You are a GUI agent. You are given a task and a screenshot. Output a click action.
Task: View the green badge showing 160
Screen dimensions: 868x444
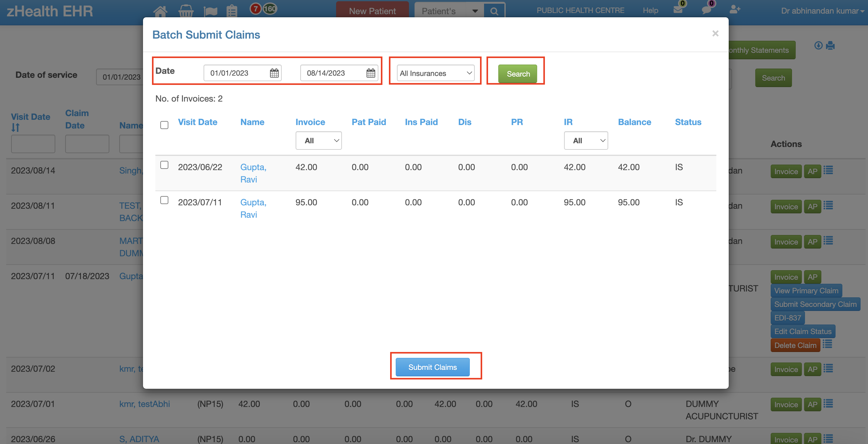[x=270, y=9]
